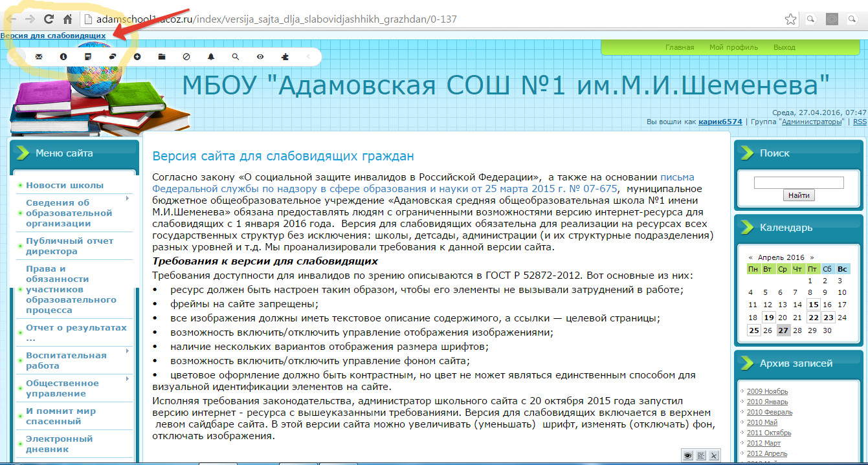Click Выход to log out
Image resolution: width=868 pixels, height=465 pixels.
point(785,47)
